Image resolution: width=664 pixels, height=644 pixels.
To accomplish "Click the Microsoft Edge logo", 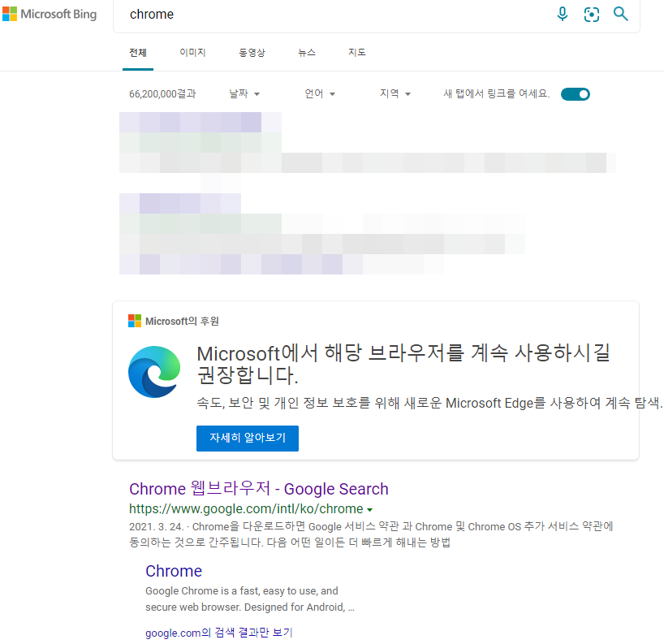I will (x=154, y=372).
